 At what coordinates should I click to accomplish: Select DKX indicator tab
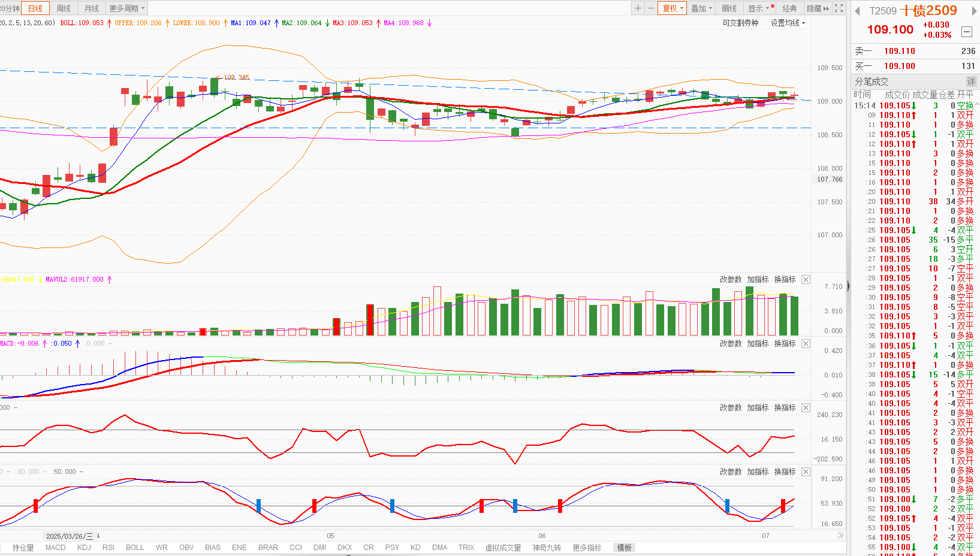point(345,548)
